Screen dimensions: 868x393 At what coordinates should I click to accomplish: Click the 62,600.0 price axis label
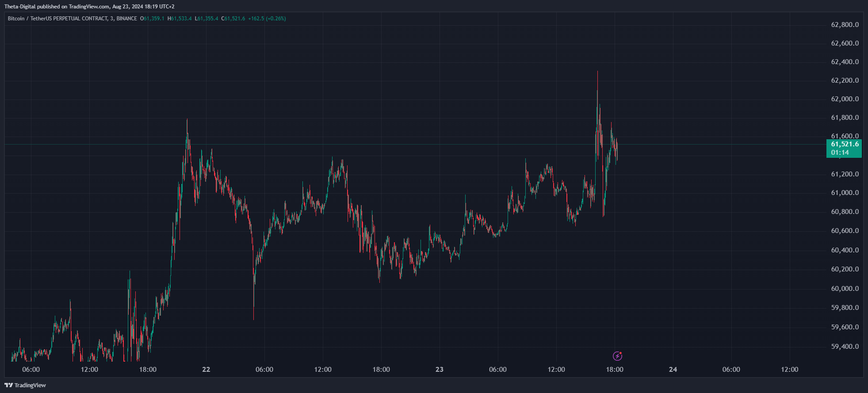[x=845, y=43]
